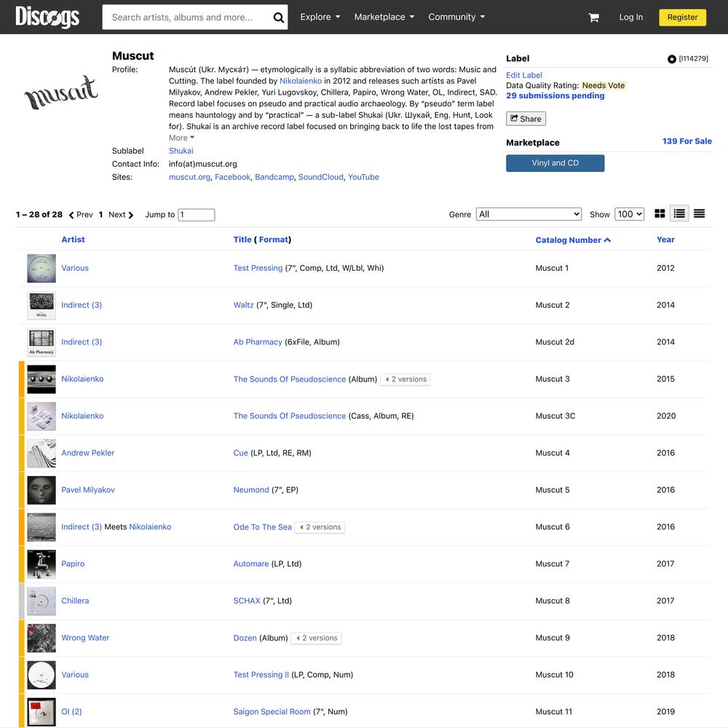Expand the More profile text
The width and height of the screenshot is (728, 728).
click(181, 138)
